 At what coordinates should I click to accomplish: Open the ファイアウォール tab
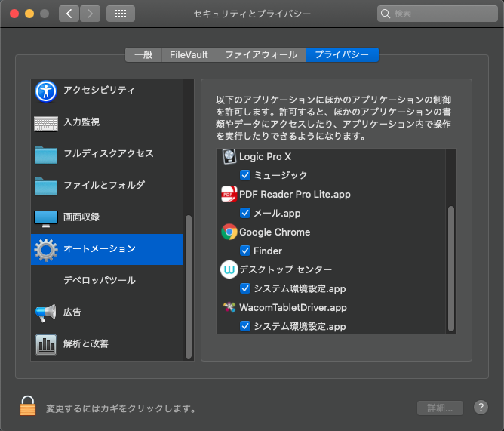click(261, 54)
